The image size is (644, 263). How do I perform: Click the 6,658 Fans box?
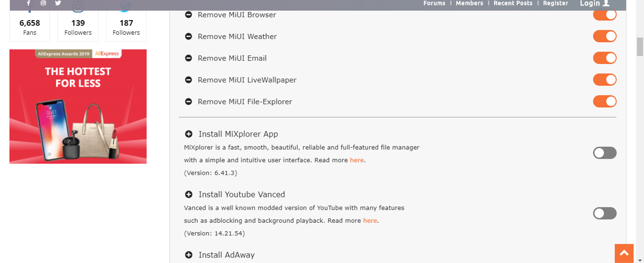[x=30, y=26]
